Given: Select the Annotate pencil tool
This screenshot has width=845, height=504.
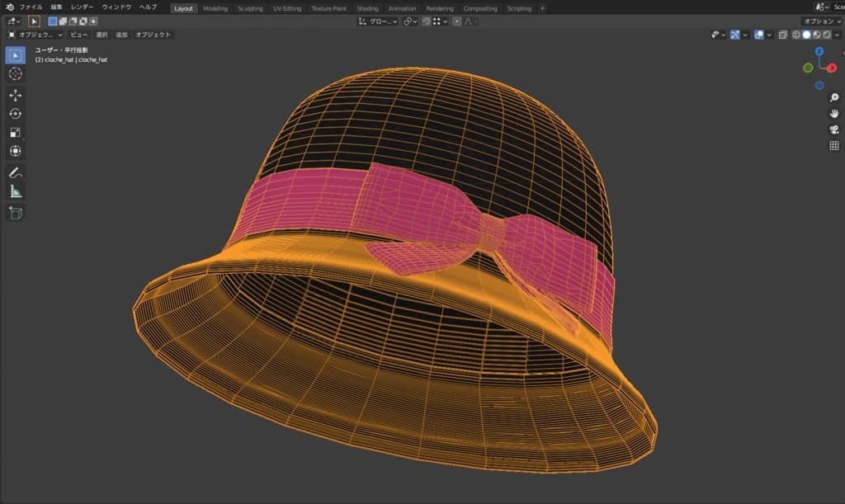Looking at the screenshot, I should [x=15, y=172].
